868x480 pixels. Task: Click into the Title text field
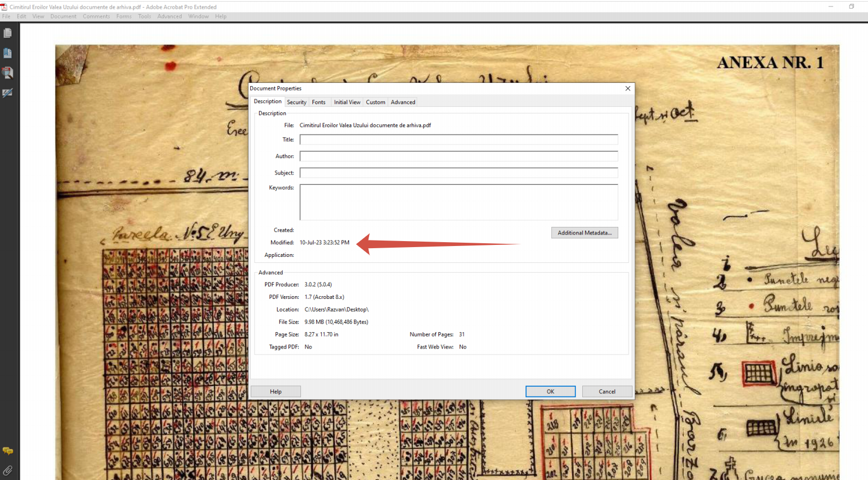pyautogui.click(x=458, y=140)
